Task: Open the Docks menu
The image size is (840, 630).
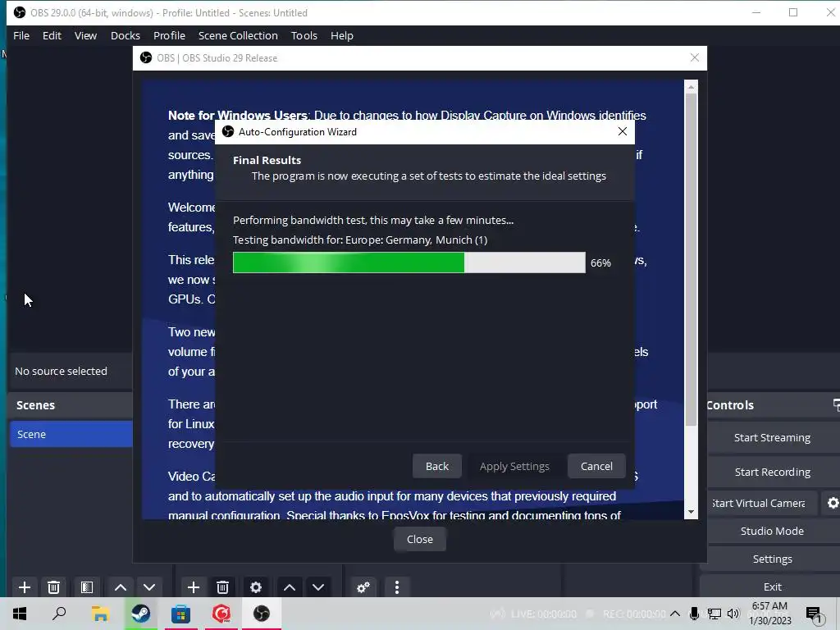Action: pos(126,35)
